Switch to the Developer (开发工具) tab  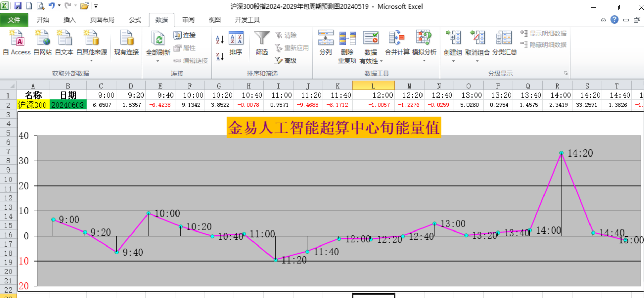[x=247, y=20]
